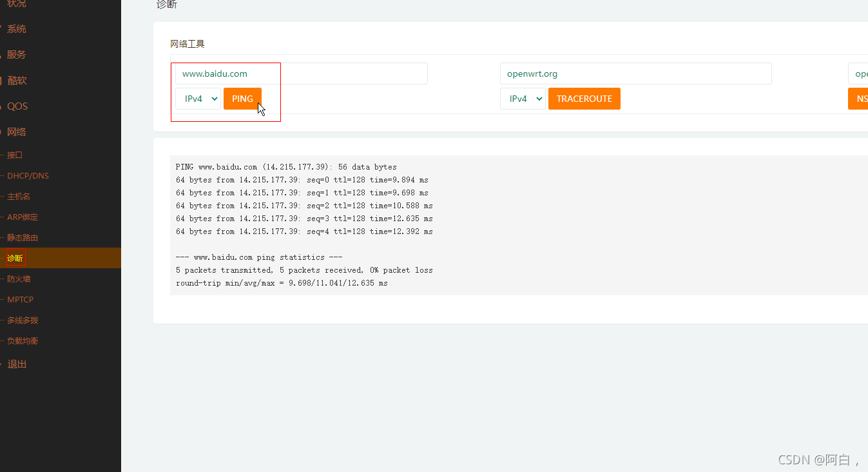Go to the DHCP/DNS page
Screen dimensions: 868x472
coord(28,176)
